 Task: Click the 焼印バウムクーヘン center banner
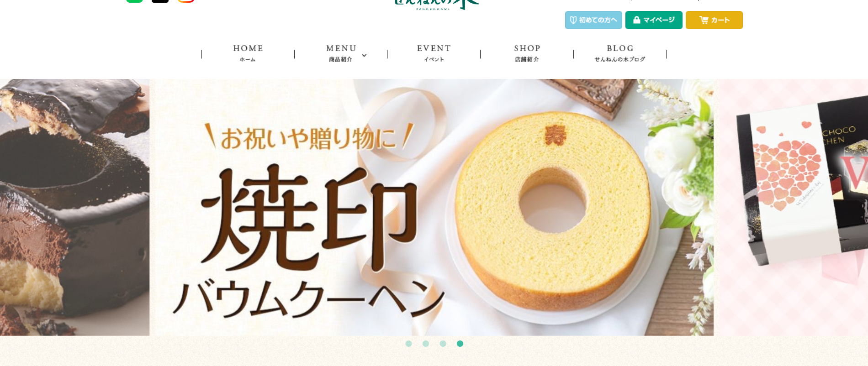point(432,208)
